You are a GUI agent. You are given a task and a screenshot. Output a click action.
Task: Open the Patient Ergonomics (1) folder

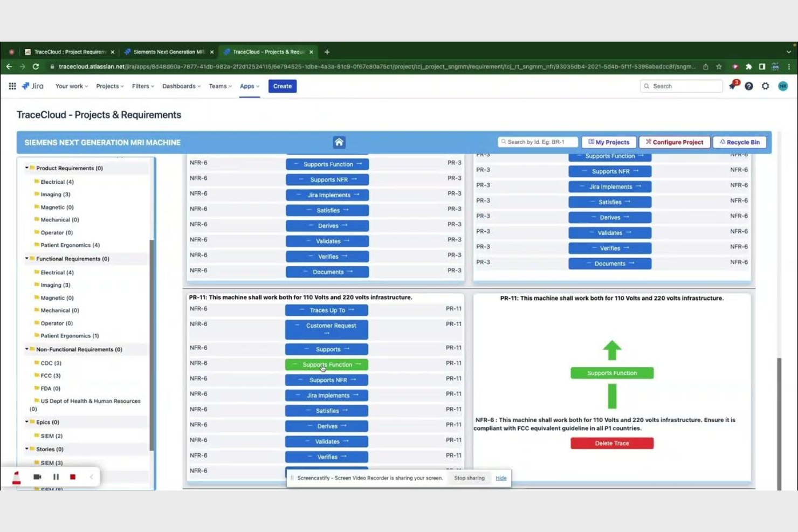tap(70, 336)
